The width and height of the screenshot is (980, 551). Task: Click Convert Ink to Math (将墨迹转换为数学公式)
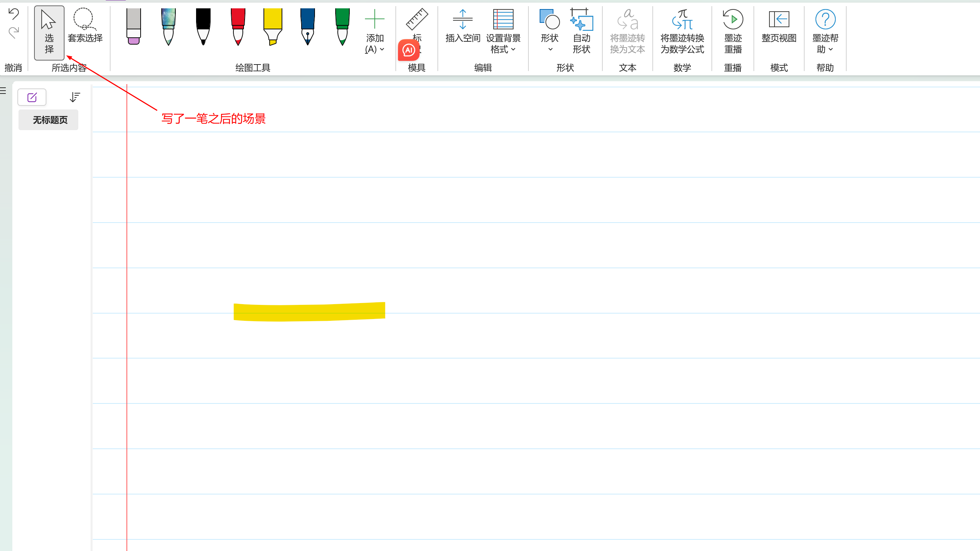click(x=682, y=31)
